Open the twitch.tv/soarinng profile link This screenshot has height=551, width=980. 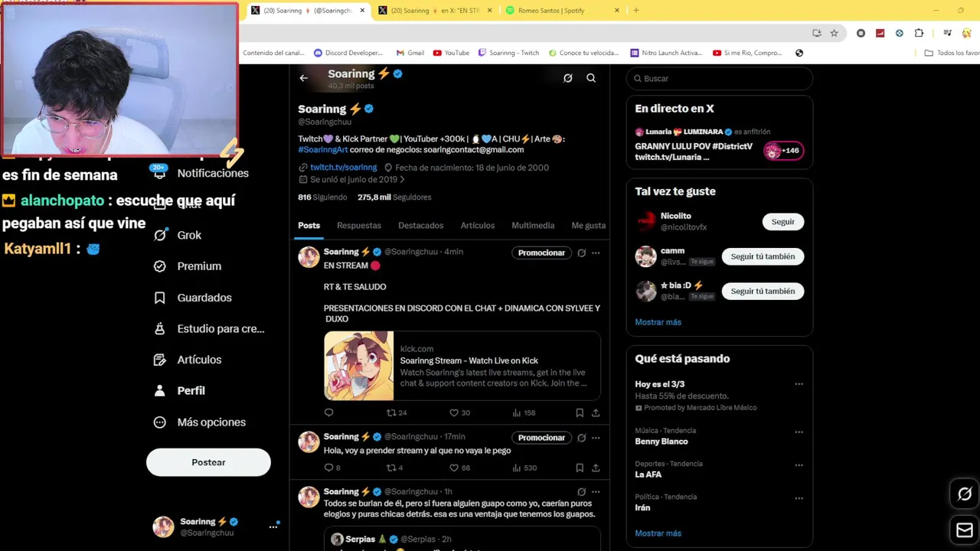click(343, 168)
